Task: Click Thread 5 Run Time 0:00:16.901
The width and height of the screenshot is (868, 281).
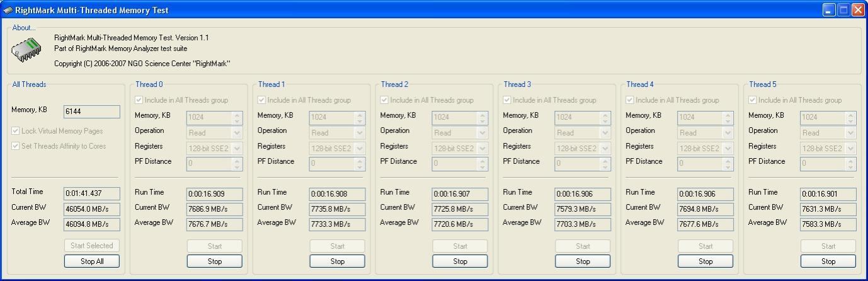Action: (x=829, y=194)
